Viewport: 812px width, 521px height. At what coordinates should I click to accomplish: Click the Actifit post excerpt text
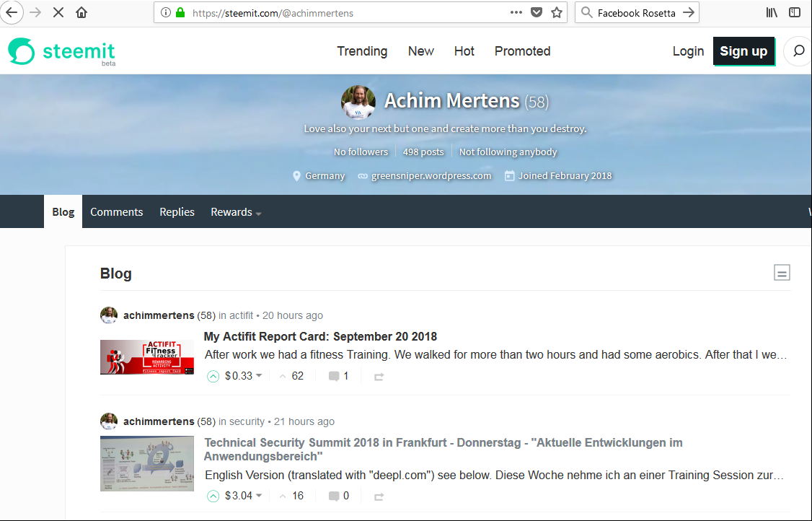tap(496, 354)
